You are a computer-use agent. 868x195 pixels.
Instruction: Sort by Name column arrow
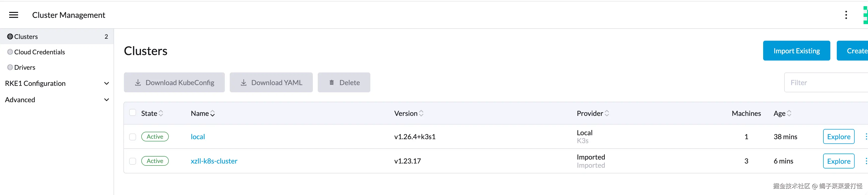[213, 114]
